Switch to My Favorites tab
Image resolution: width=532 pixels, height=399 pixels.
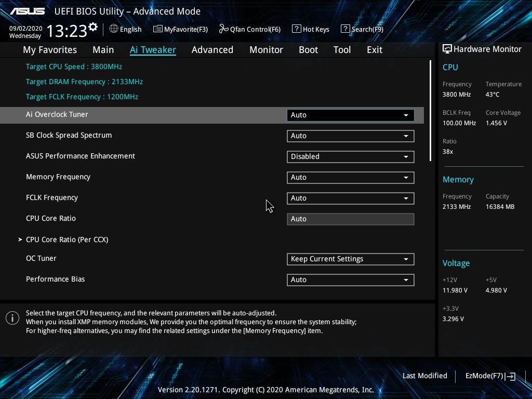pos(50,50)
